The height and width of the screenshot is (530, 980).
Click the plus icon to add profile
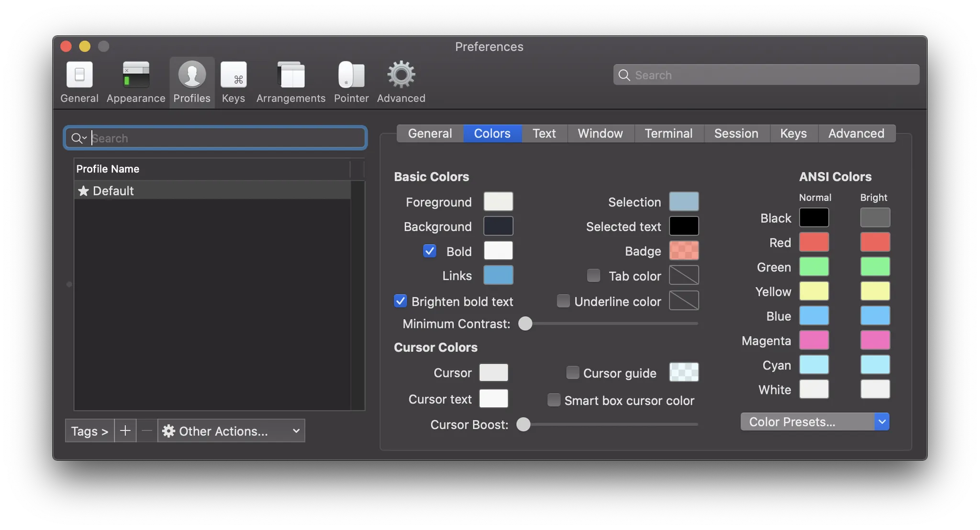[125, 431]
